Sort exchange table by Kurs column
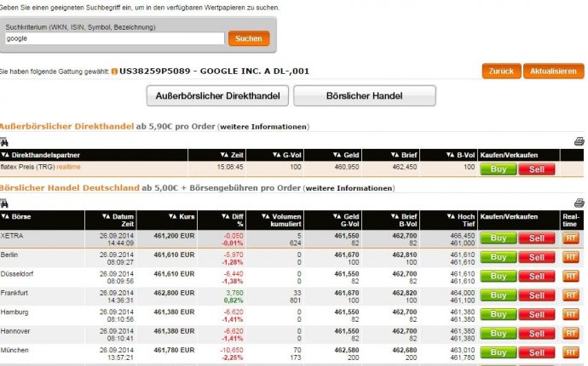 [x=182, y=216]
